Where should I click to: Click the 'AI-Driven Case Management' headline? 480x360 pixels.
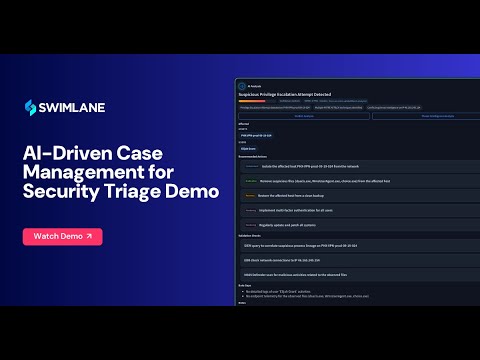[121, 172]
